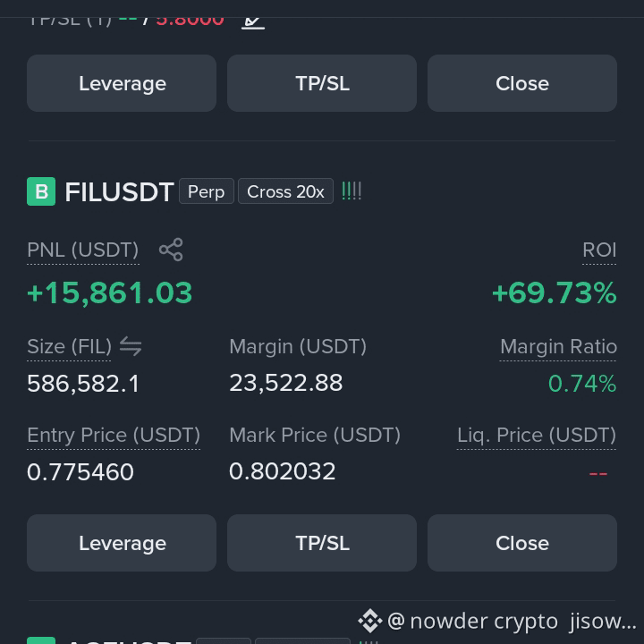Viewport: 644px width, 644px height.
Task: Open Leverage for the upper position
Action: (x=122, y=83)
